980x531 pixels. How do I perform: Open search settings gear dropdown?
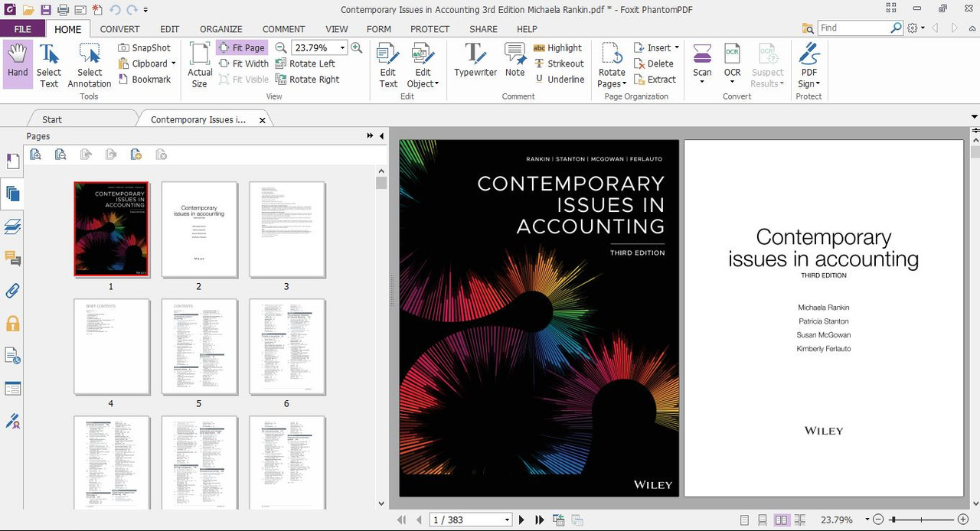[x=915, y=28]
